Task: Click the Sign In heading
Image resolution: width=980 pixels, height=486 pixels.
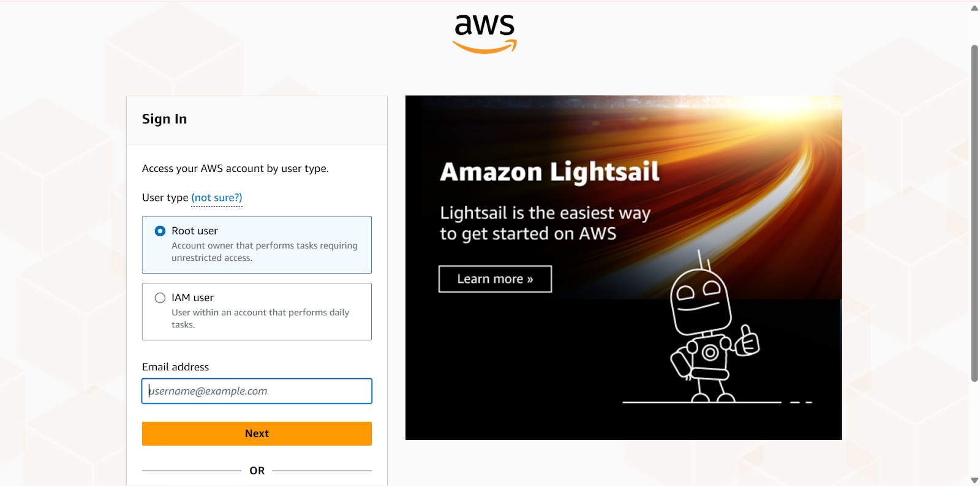Action: pyautogui.click(x=164, y=119)
